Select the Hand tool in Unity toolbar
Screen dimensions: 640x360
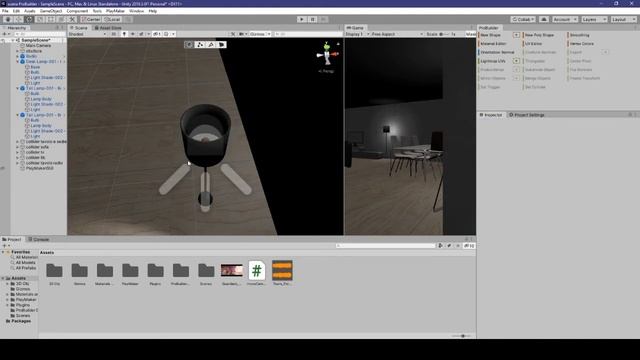coord(8,20)
